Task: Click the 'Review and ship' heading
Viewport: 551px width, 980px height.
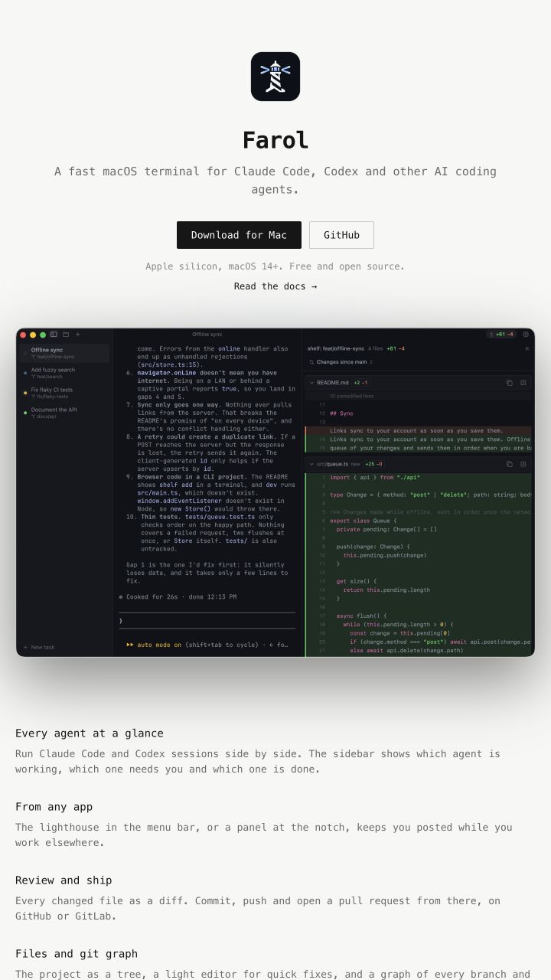Action: [64, 880]
